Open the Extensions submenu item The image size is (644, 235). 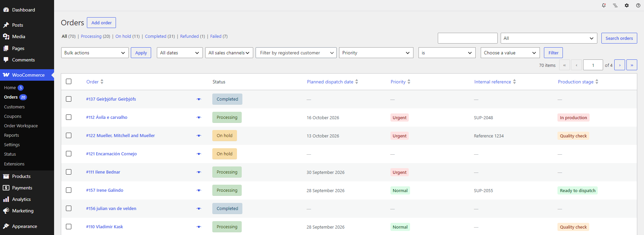(14, 164)
